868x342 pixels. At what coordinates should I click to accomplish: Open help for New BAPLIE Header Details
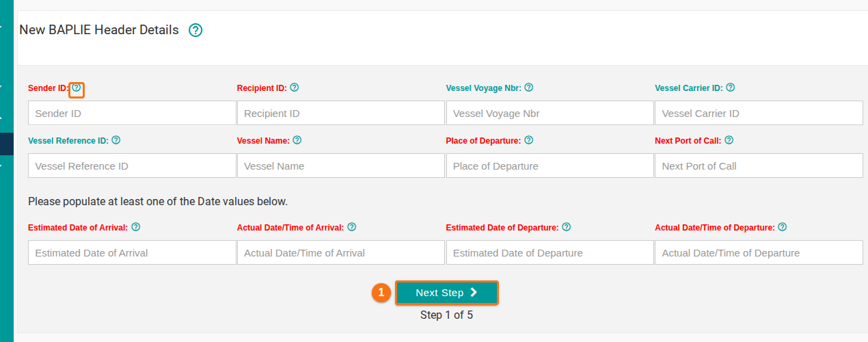[195, 30]
